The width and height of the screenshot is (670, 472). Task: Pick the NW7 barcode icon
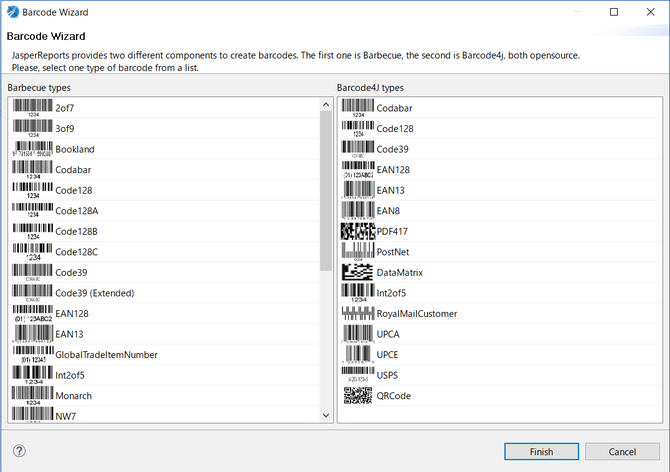33,414
